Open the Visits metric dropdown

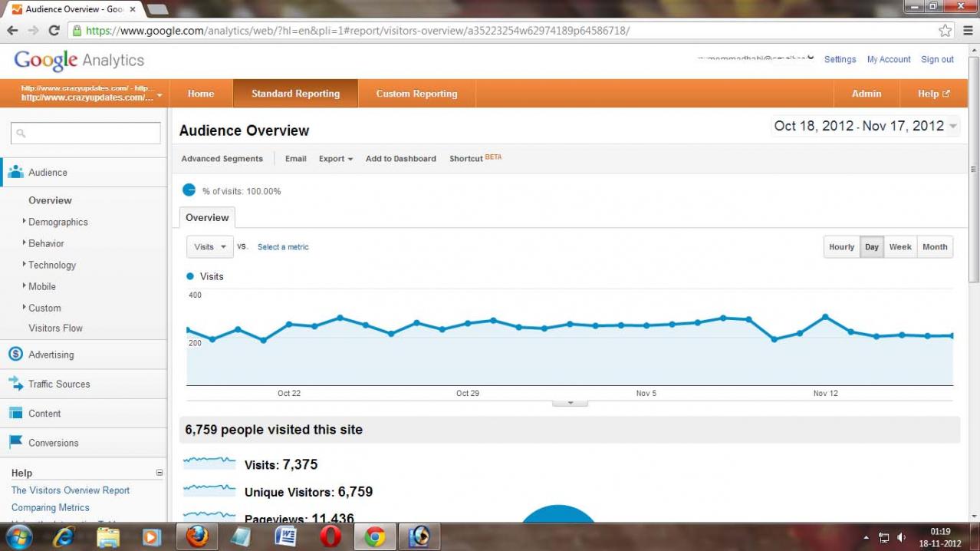pyautogui.click(x=210, y=247)
